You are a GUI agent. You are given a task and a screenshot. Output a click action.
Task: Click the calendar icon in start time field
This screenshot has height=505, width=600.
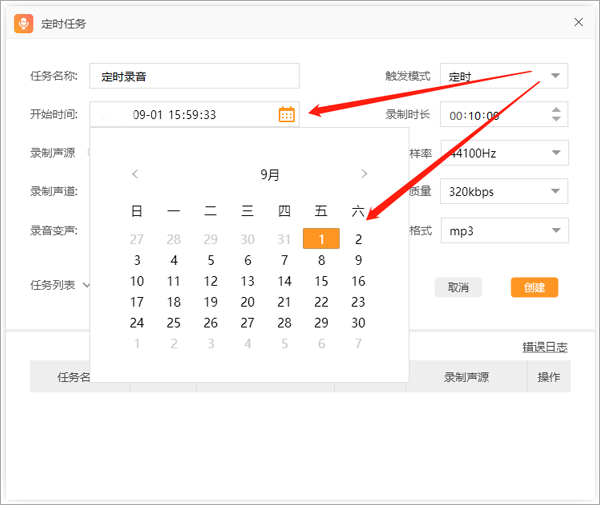click(287, 115)
